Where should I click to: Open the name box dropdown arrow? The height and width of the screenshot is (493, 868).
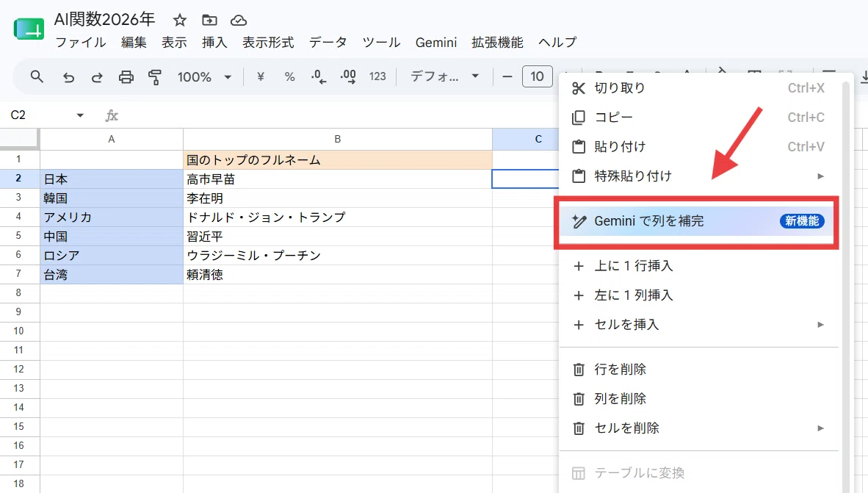[80, 115]
